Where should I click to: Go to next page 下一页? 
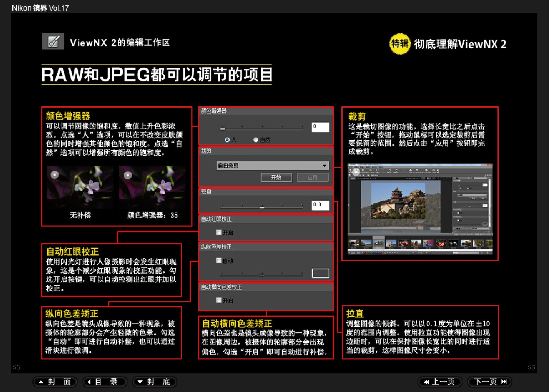(x=490, y=382)
